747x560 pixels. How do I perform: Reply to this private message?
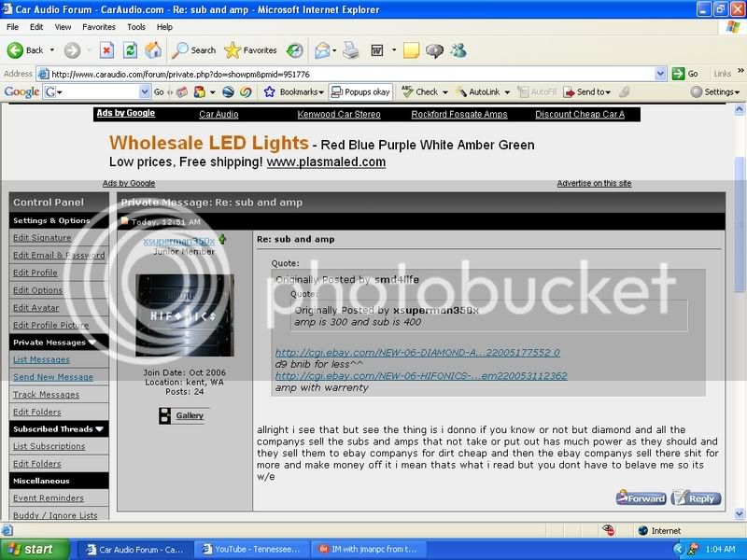[696, 497]
